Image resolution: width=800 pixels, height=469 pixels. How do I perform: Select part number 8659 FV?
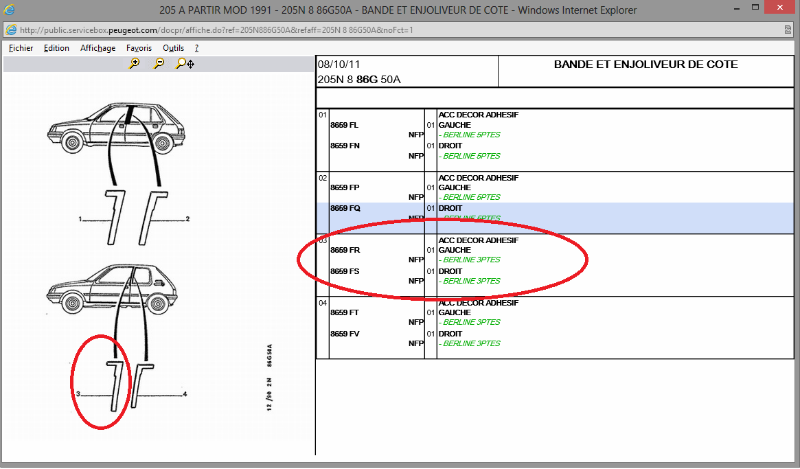[345, 334]
